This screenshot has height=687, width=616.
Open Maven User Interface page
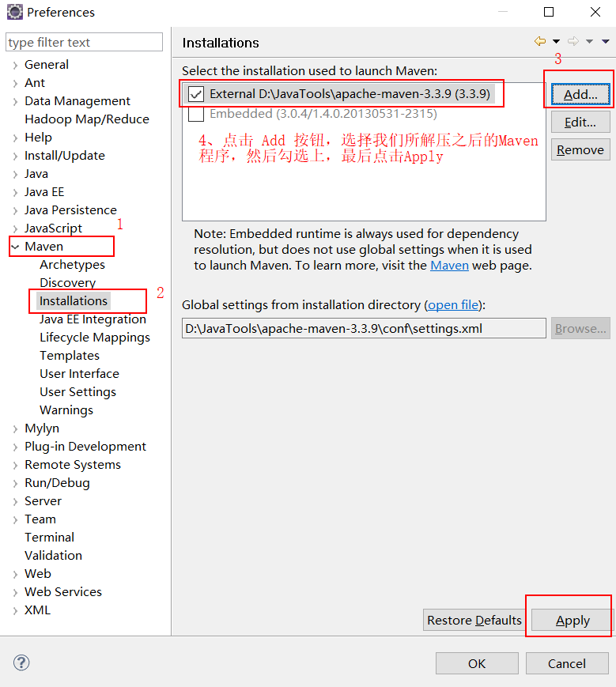click(x=79, y=374)
